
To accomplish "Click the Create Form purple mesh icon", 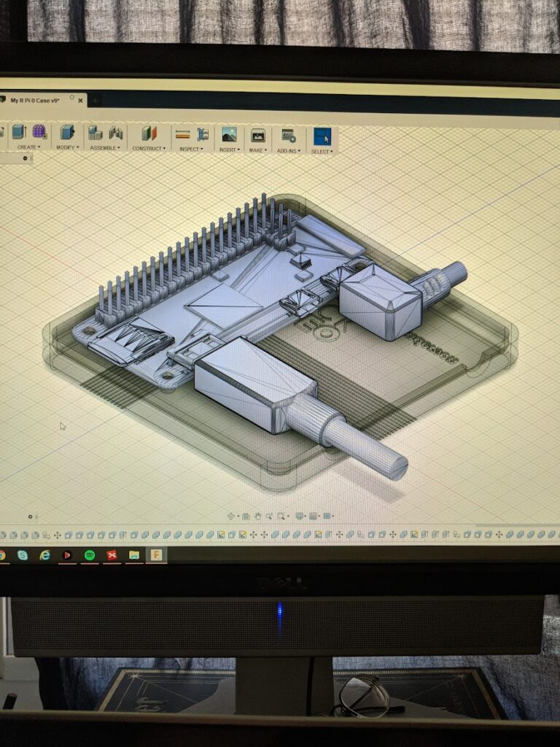I will tap(39, 131).
